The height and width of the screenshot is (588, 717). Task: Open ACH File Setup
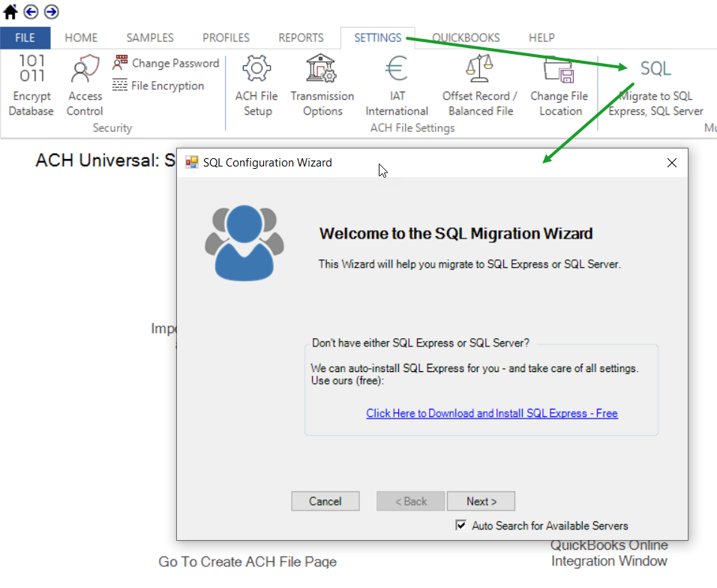coord(257,85)
